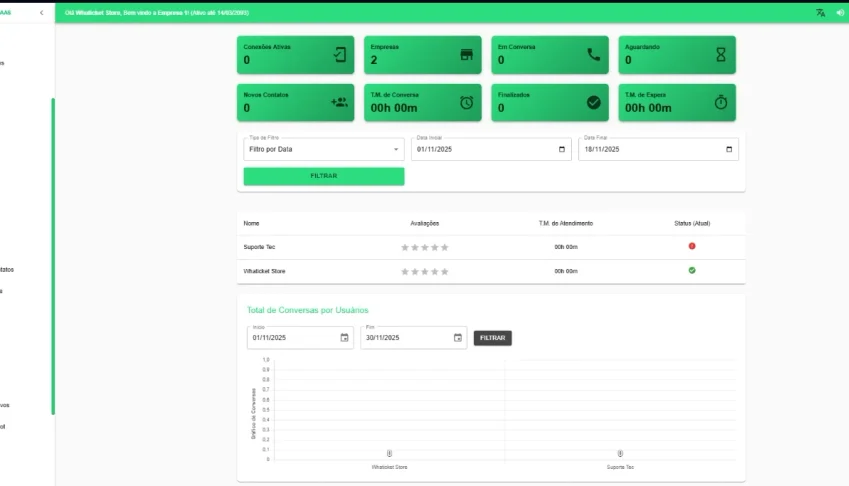Click the Whaticket Store row name

point(264,272)
